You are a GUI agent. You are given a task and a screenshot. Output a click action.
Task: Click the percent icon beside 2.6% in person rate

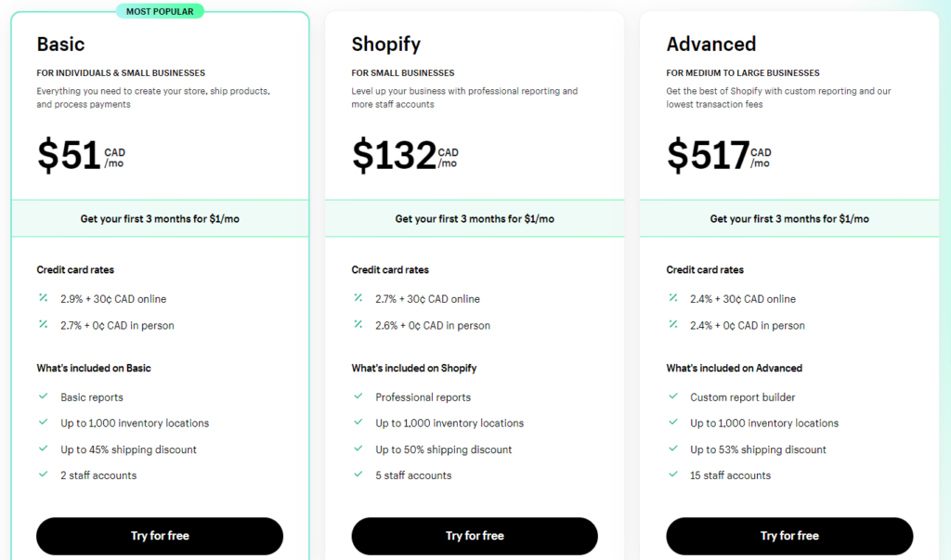(358, 325)
